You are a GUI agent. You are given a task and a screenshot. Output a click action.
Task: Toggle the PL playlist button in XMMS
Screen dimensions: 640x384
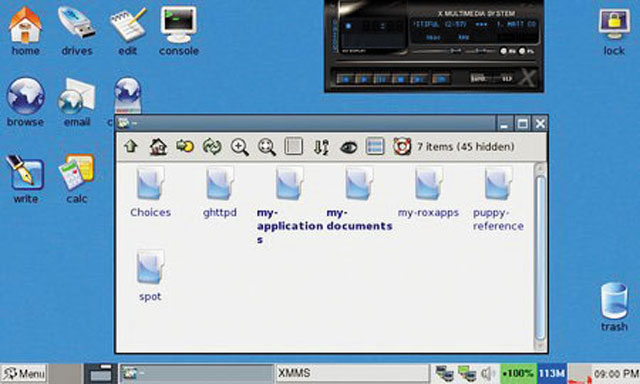(x=526, y=51)
